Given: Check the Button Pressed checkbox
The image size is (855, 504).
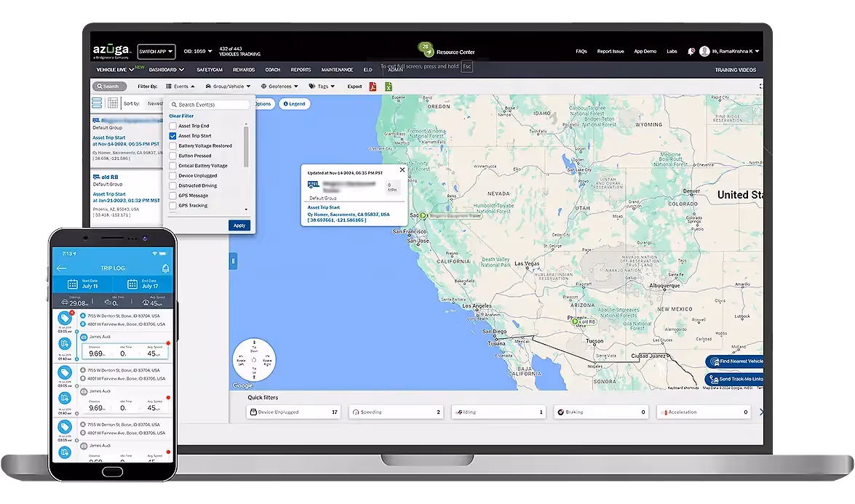Looking at the screenshot, I should (x=173, y=156).
